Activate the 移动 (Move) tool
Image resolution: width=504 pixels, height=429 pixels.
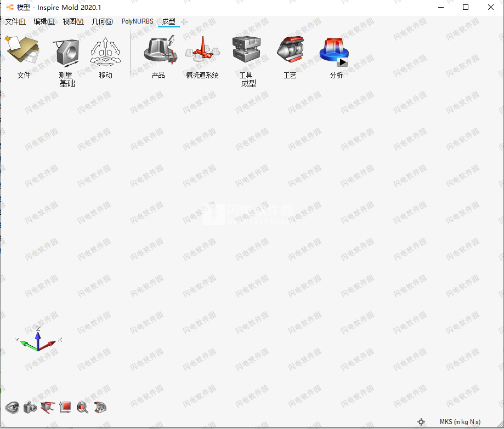(105, 51)
